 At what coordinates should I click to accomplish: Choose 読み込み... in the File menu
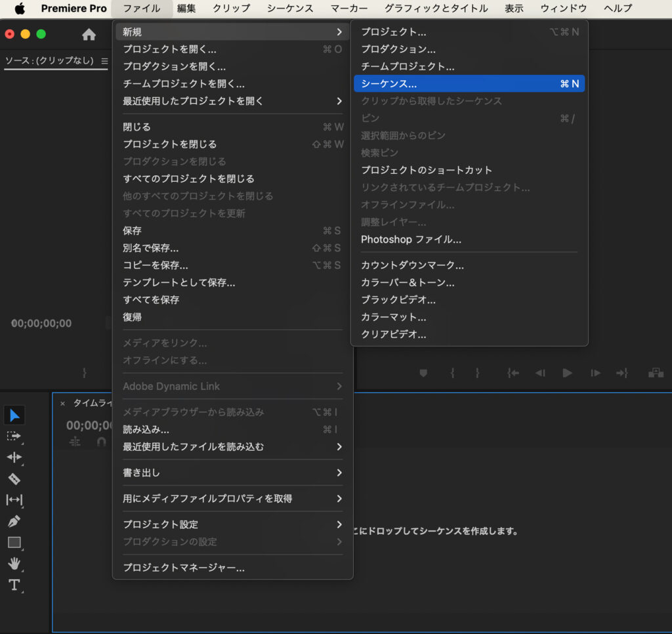232,429
